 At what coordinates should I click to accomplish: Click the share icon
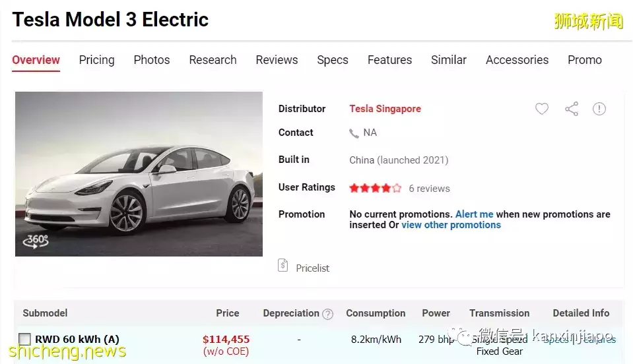572,109
